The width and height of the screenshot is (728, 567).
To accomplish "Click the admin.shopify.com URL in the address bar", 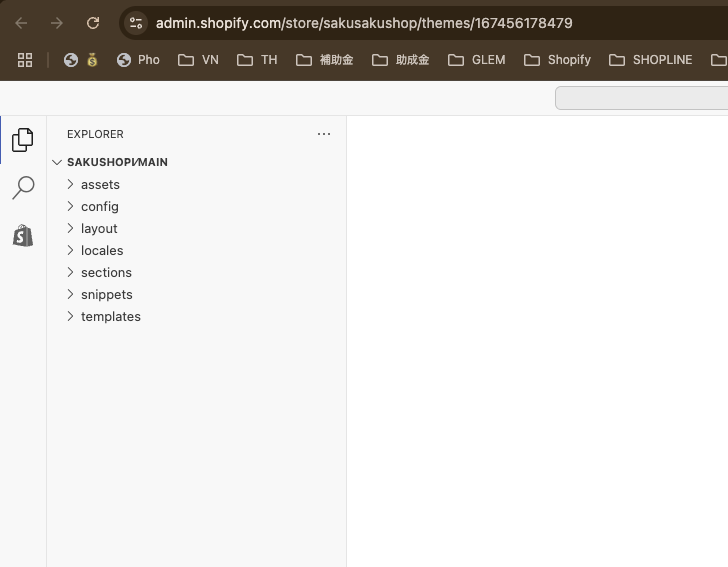I will pyautogui.click(x=364, y=23).
